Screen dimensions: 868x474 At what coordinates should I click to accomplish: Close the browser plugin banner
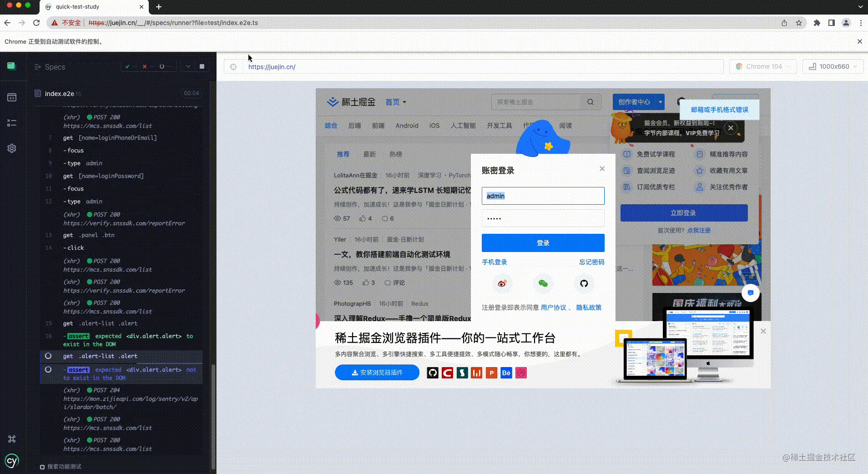763,331
